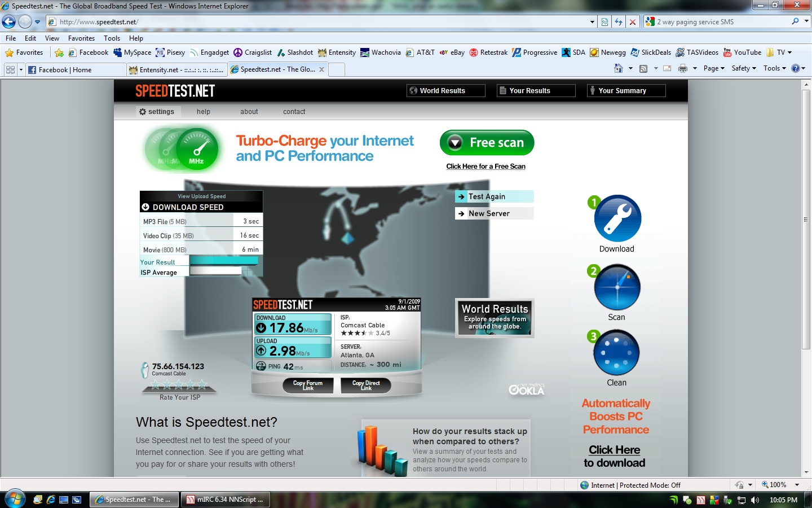
Task: Click the Copy Direct Link button
Action: point(366,386)
